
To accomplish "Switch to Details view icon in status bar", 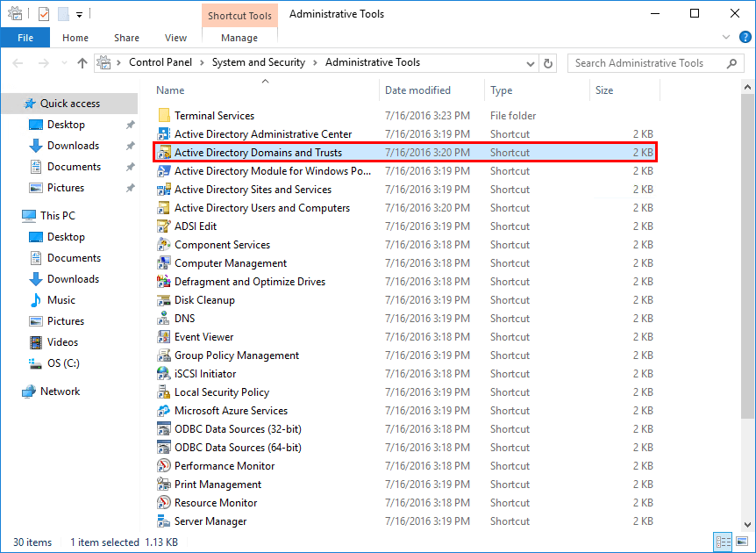I will point(724,542).
